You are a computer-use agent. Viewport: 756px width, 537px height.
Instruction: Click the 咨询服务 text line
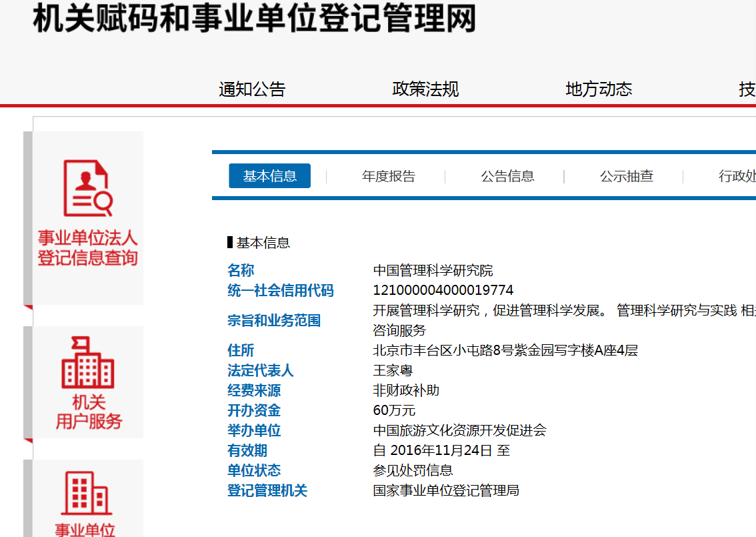[x=400, y=330]
